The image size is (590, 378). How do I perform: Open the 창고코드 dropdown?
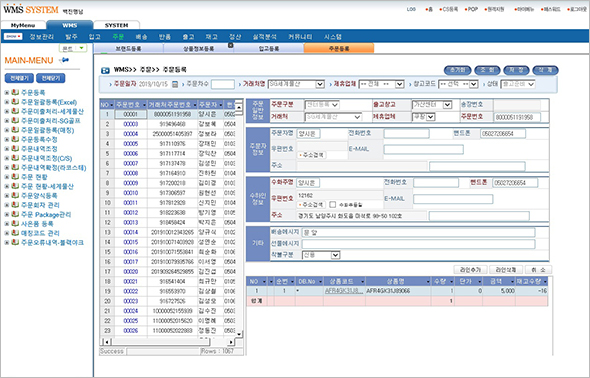click(x=474, y=84)
